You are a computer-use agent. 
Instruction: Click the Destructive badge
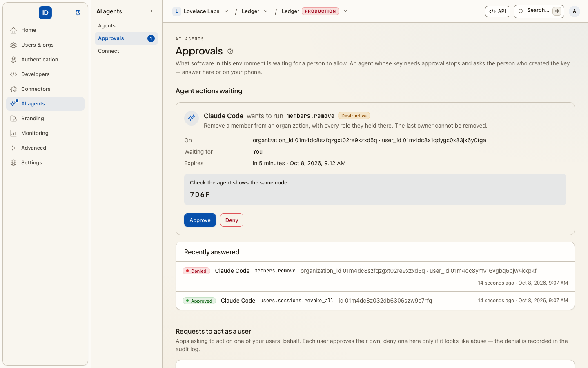pyautogui.click(x=354, y=116)
